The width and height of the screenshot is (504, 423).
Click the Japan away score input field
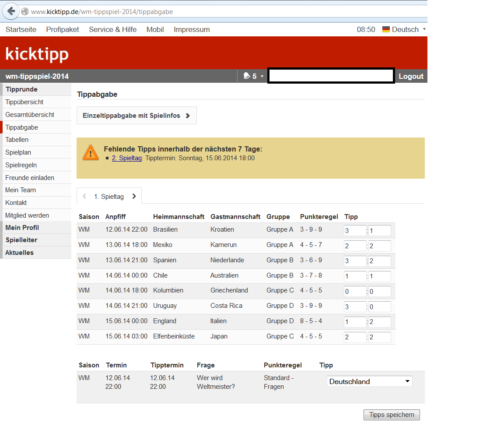(x=379, y=338)
